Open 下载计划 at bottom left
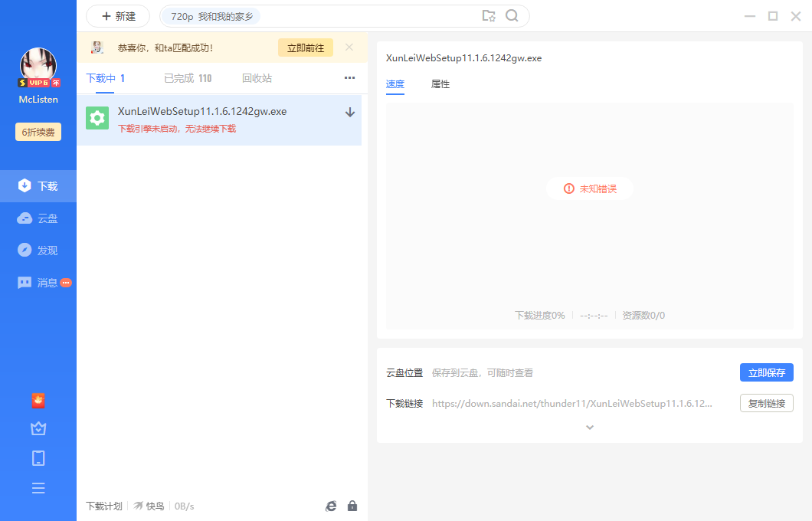Image resolution: width=812 pixels, height=521 pixels. [x=103, y=506]
